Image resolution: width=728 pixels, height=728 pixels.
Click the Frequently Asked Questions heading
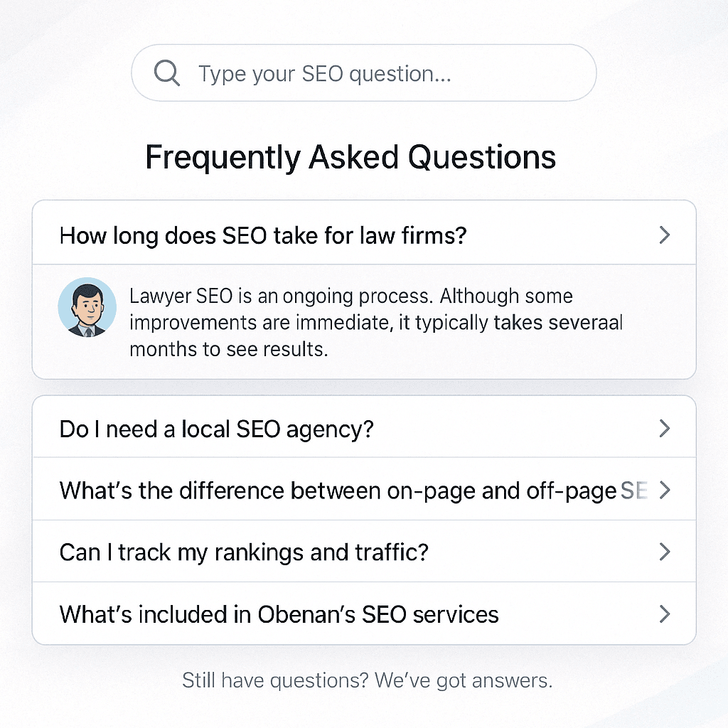click(x=350, y=157)
